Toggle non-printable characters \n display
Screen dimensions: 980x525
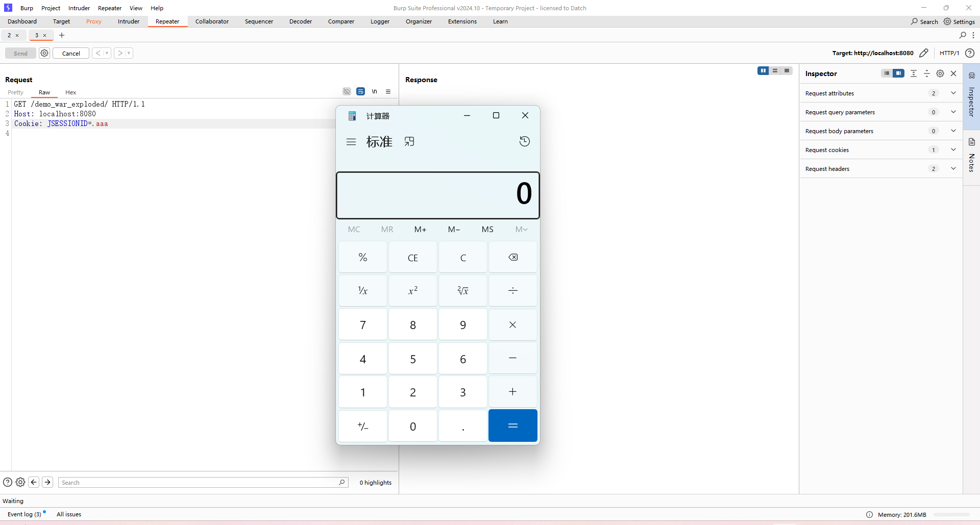[x=374, y=92]
